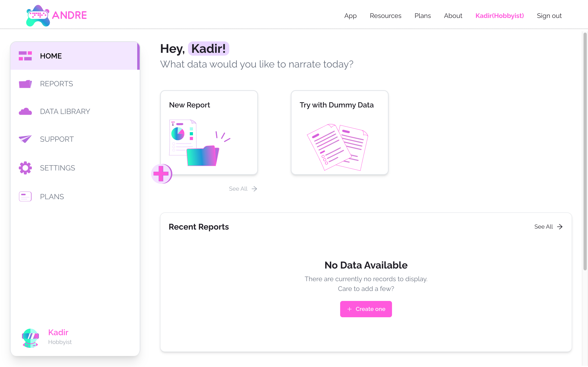588x367 pixels.
Task: Open the About page in navigation
Action: click(453, 16)
